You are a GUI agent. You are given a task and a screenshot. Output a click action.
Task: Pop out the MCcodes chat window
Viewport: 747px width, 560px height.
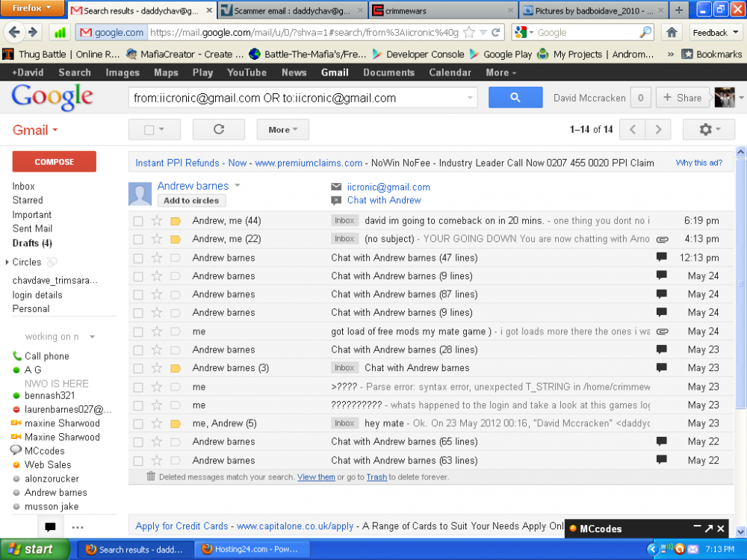(708, 529)
